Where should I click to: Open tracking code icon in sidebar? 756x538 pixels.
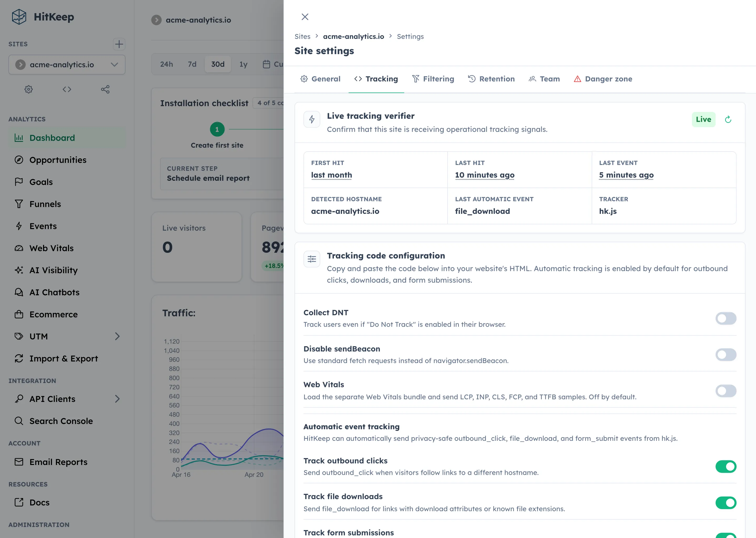pos(67,89)
